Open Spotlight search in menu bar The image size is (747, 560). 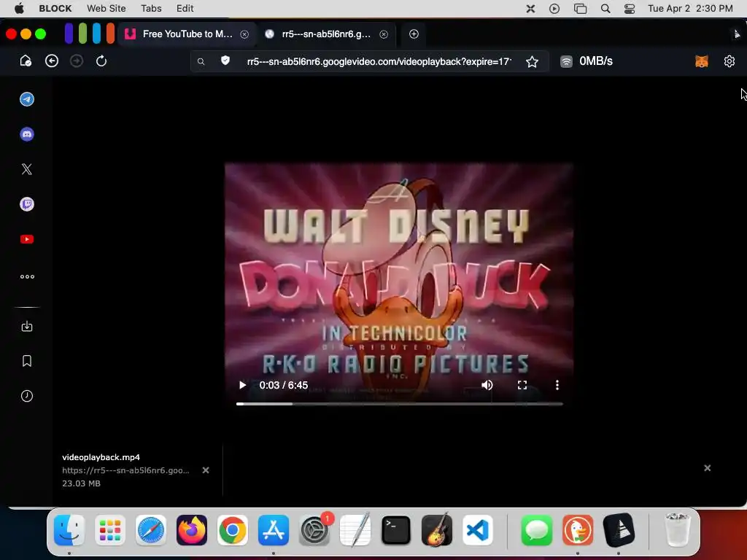point(605,9)
